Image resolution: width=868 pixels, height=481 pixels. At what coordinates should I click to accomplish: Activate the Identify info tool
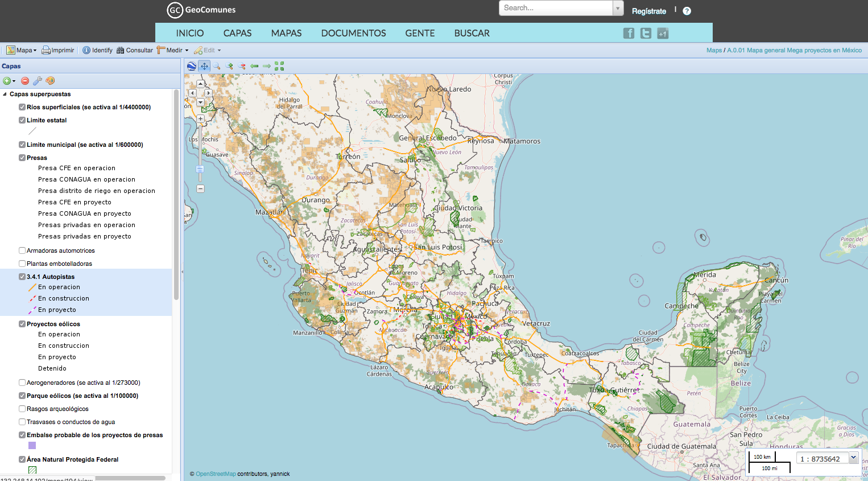[97, 50]
